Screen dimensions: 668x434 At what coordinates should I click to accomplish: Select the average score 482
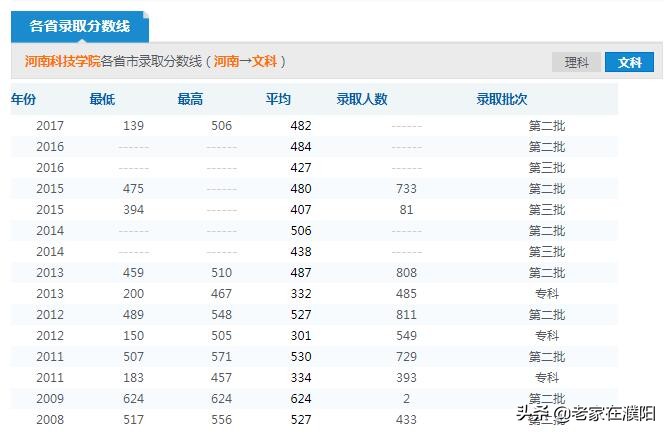click(x=301, y=126)
